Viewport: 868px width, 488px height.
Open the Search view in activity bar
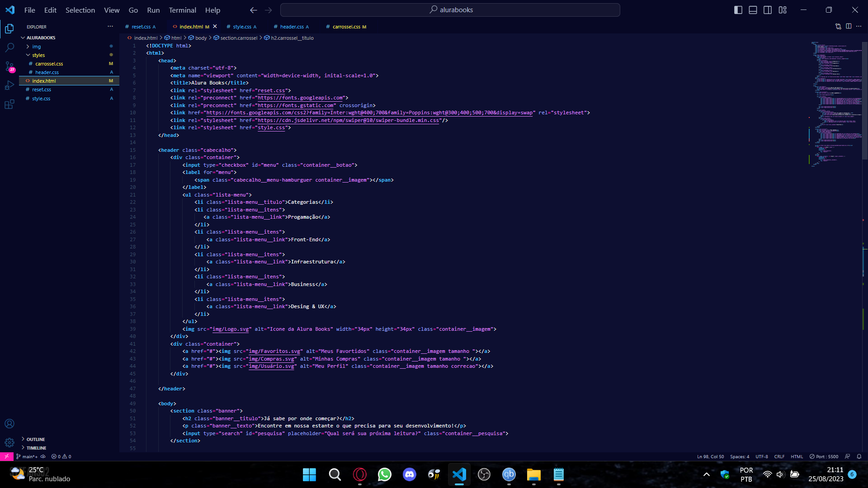[x=9, y=47]
